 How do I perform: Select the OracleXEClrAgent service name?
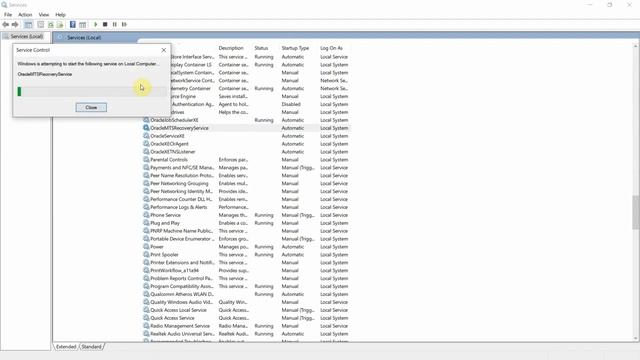(x=169, y=144)
